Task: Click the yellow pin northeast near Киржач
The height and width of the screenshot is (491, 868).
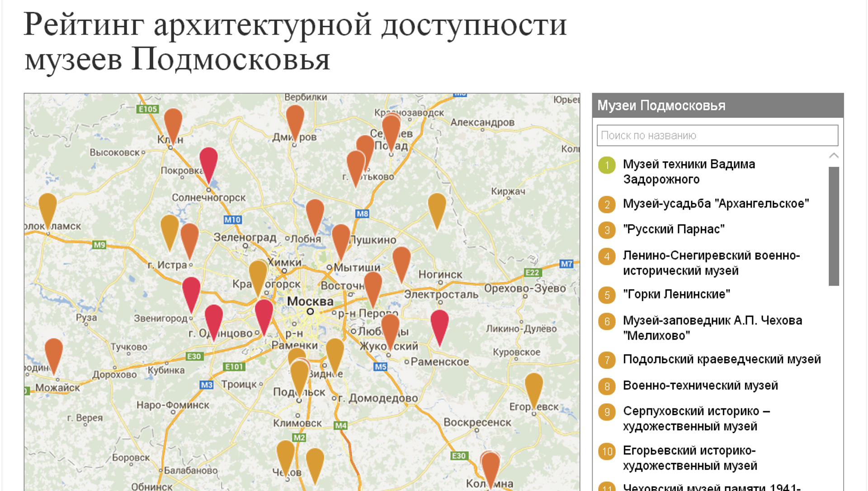Action: 437,209
